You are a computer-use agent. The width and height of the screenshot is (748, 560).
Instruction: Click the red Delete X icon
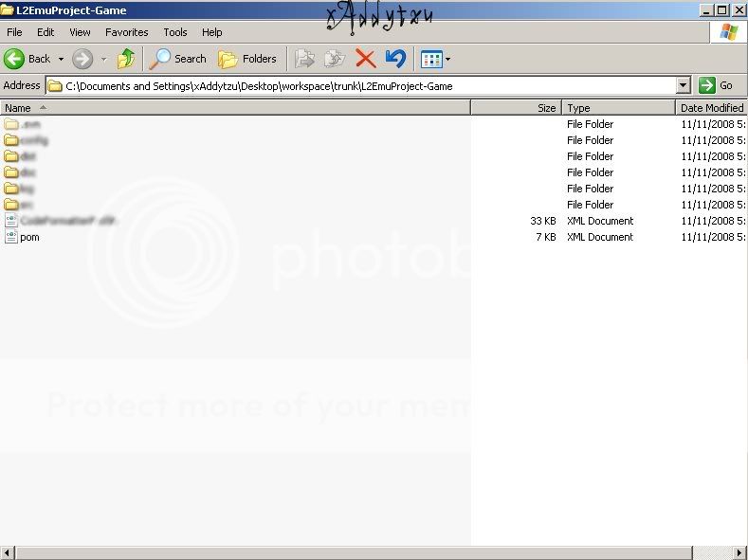365,59
